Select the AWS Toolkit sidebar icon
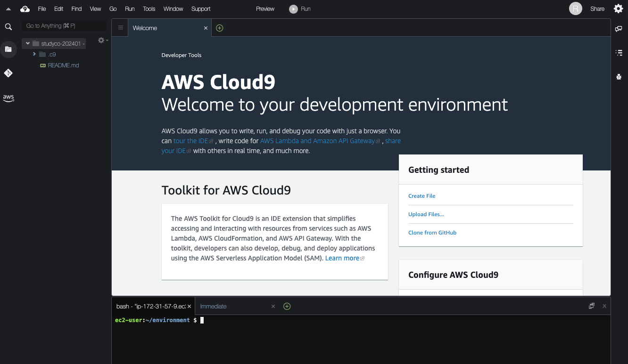The width and height of the screenshot is (628, 364). 8,98
